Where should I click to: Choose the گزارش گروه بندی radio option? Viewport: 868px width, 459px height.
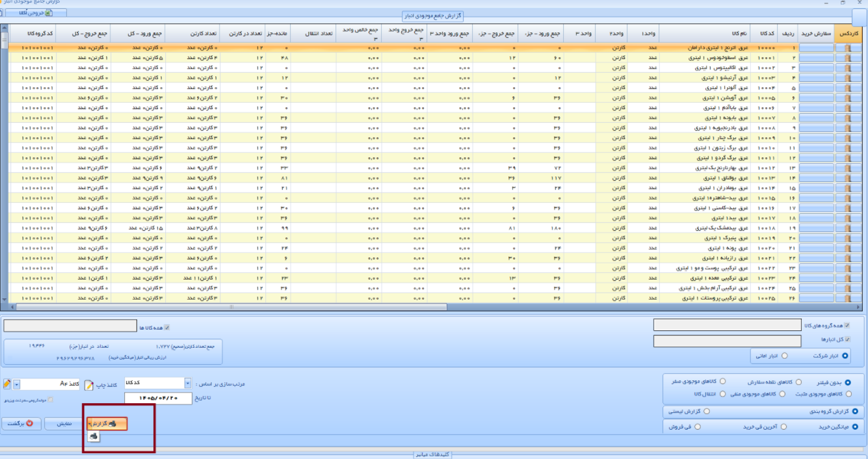855,412
